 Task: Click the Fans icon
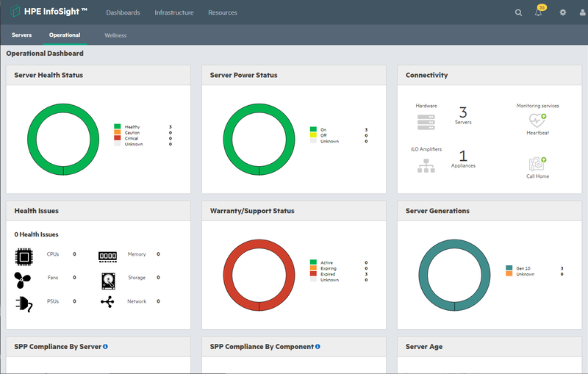click(x=23, y=280)
